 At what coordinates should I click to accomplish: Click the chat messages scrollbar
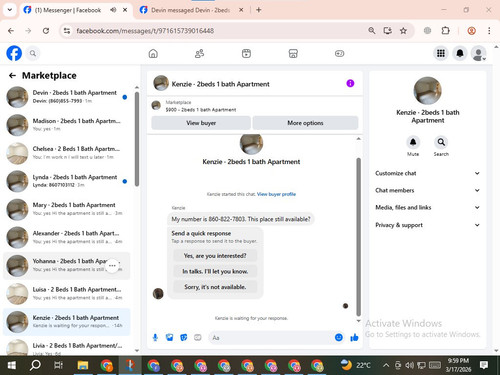(x=359, y=237)
